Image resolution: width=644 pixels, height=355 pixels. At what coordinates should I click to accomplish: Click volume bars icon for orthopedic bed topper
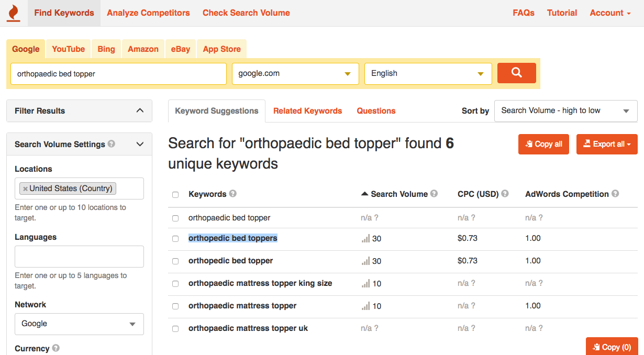365,261
